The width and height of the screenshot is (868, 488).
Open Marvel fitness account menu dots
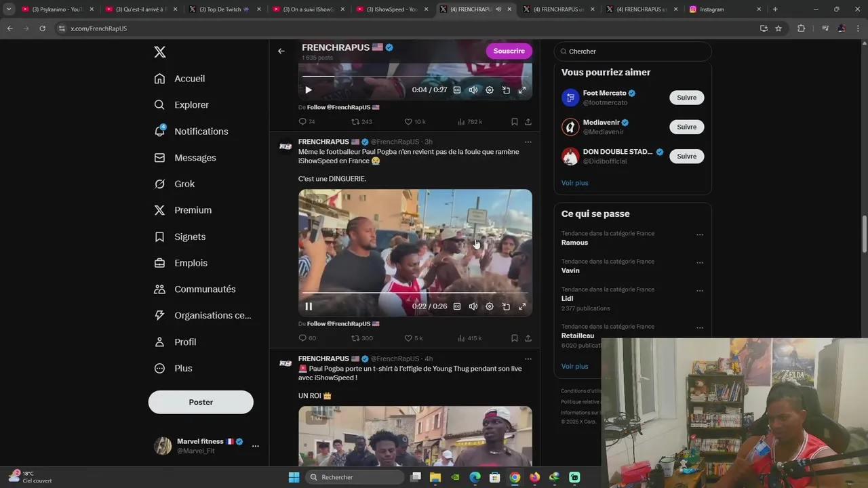tap(256, 446)
